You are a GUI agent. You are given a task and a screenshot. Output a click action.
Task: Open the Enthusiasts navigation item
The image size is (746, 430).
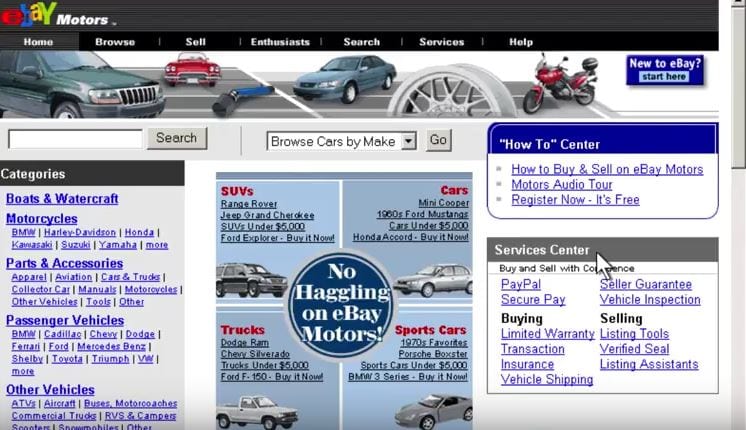[280, 42]
